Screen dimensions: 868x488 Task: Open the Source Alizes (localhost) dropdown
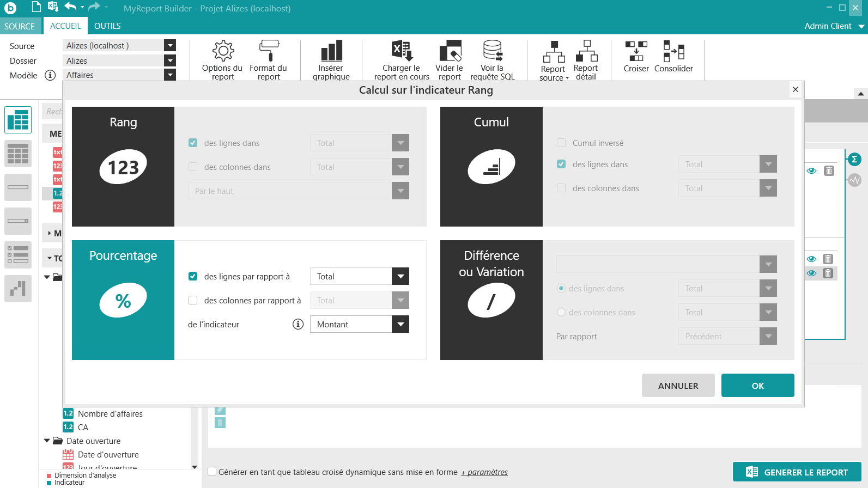(x=170, y=46)
